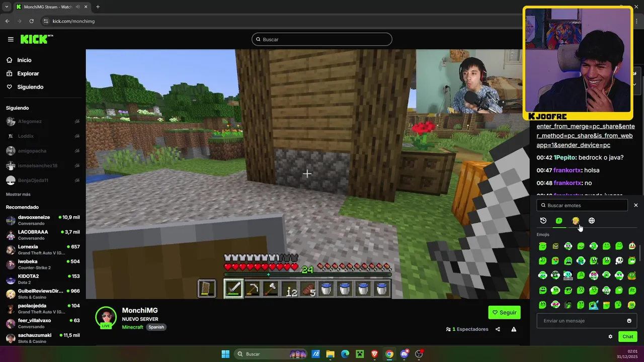Close the emote picker panel
The width and height of the screenshot is (644, 362).
click(x=636, y=205)
